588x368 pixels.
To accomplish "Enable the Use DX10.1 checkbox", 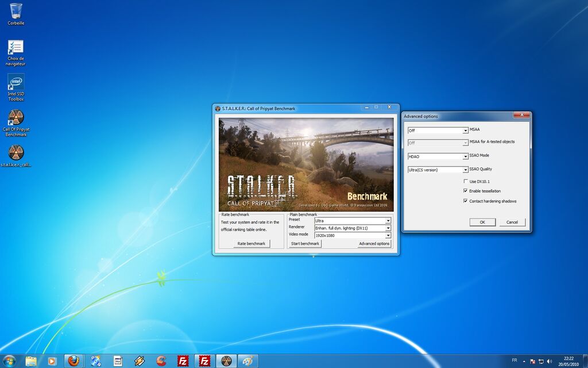I will [466, 181].
